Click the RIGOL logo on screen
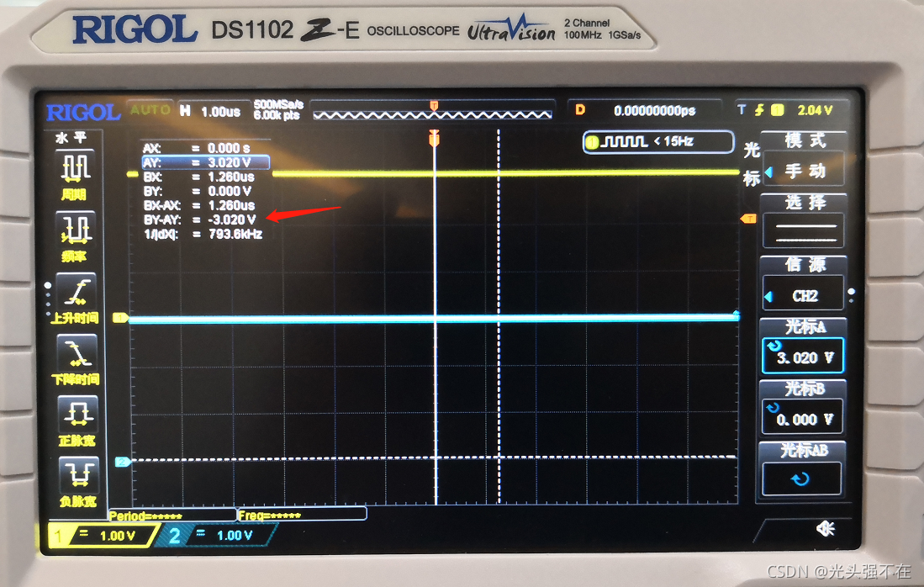 [83, 112]
